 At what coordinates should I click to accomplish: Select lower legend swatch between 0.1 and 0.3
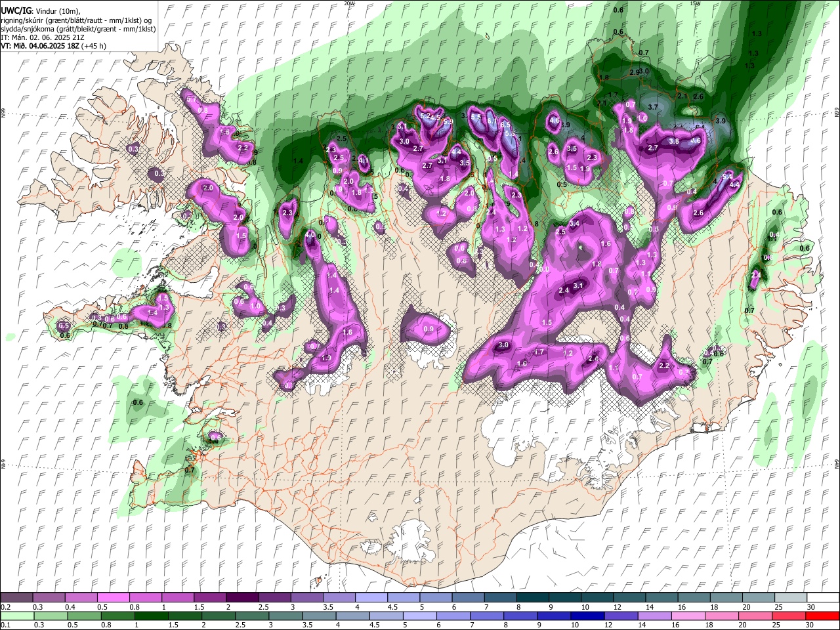[x=16, y=616]
